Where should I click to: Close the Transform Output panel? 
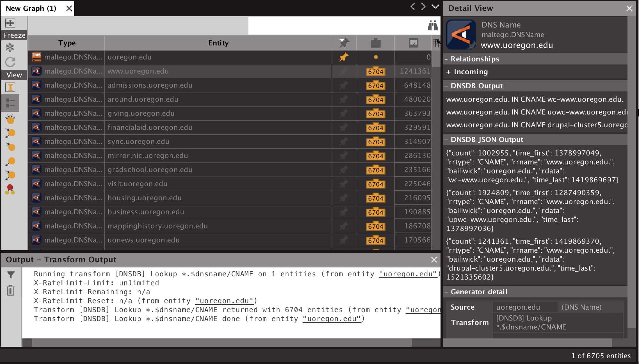(434, 260)
